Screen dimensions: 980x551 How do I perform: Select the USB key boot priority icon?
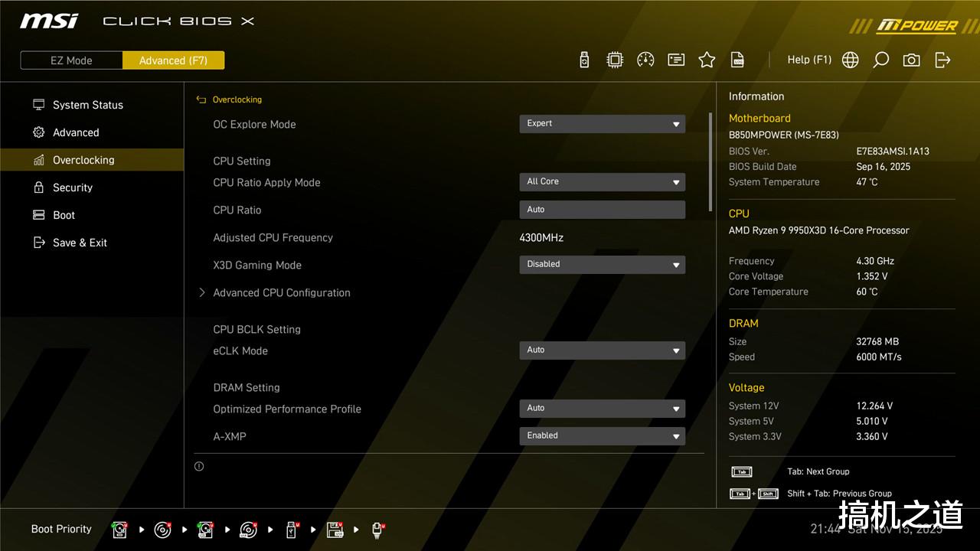tap(292, 529)
